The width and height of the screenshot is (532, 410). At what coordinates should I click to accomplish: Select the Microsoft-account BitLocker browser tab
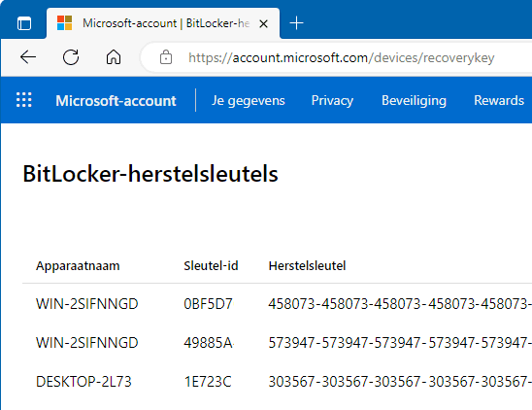pyautogui.click(x=163, y=23)
